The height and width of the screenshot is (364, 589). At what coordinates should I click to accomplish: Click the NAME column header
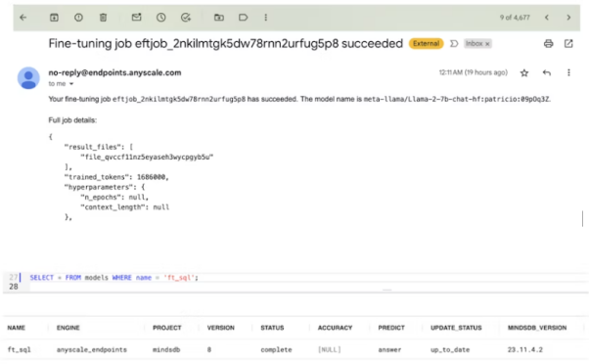(17, 328)
